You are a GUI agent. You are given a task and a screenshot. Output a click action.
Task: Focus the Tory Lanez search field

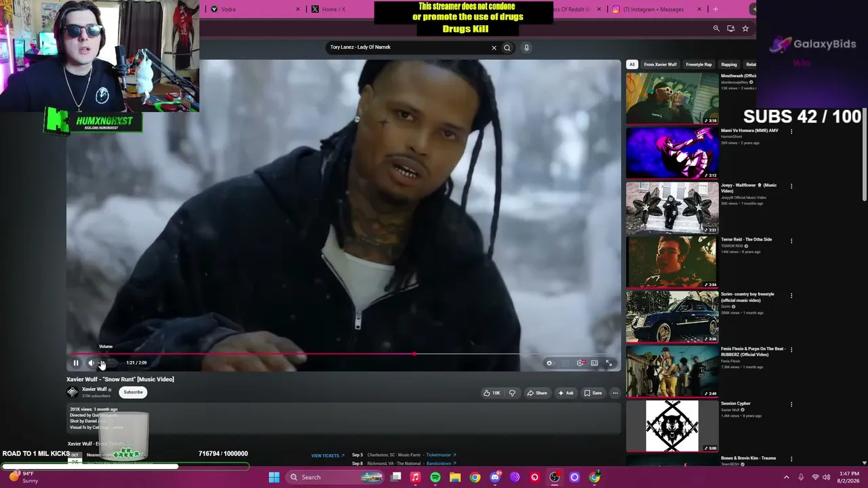point(407,47)
